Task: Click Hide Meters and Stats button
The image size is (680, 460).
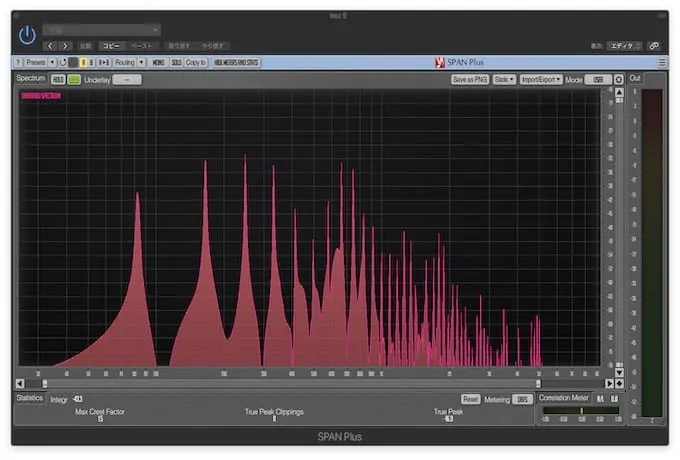Action: [236, 62]
